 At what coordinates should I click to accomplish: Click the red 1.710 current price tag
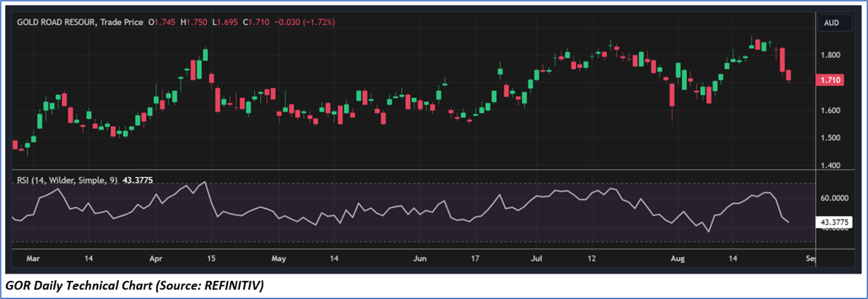point(831,80)
